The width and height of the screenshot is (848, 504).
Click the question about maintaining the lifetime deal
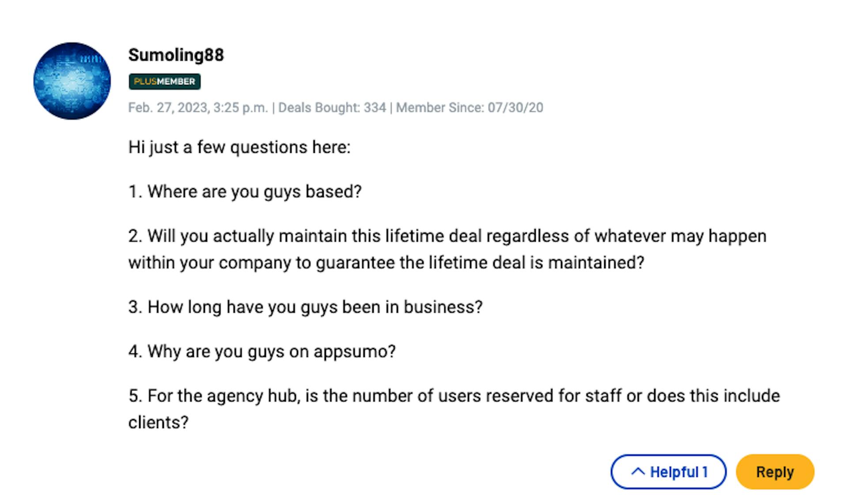447,249
